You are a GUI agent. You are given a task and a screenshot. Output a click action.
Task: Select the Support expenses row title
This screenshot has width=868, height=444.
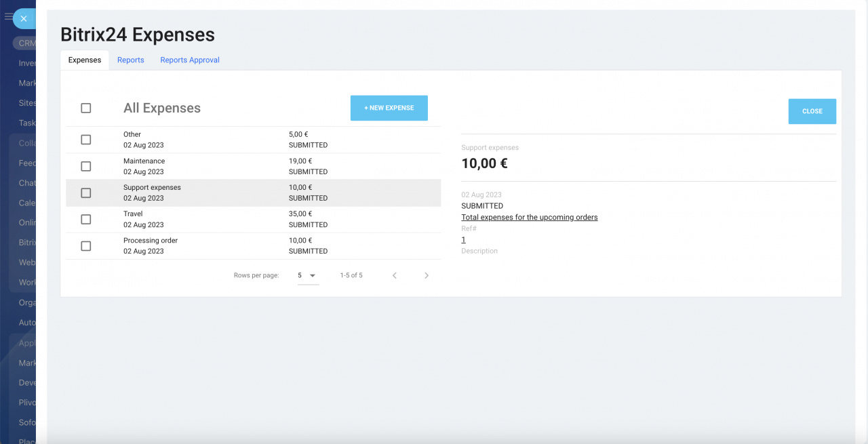[152, 187]
